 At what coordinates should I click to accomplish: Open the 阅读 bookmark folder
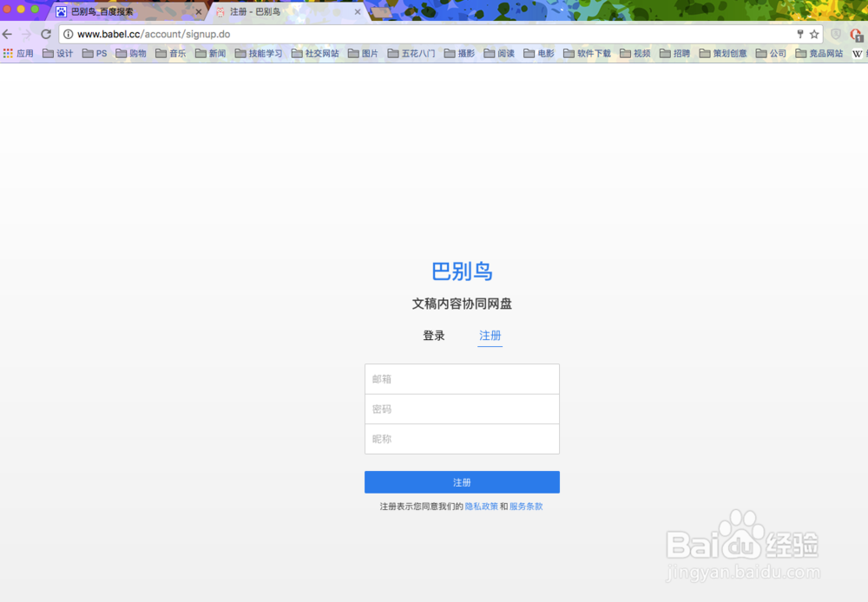click(x=499, y=53)
